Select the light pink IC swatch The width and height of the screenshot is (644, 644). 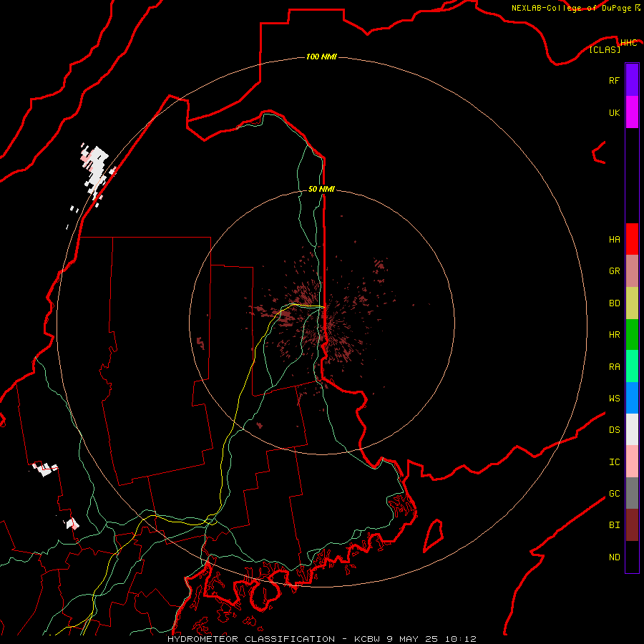(x=632, y=462)
